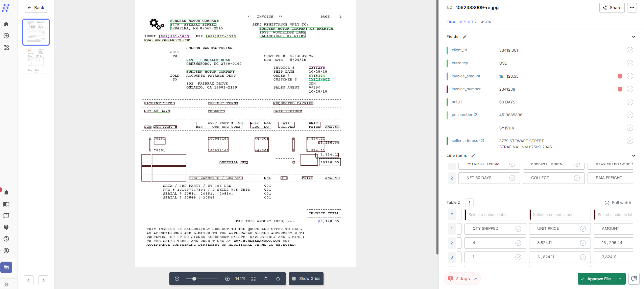This screenshot has height=289, width=644.
Task: Open the feedback message icon in sidebar
Action: 6,216
